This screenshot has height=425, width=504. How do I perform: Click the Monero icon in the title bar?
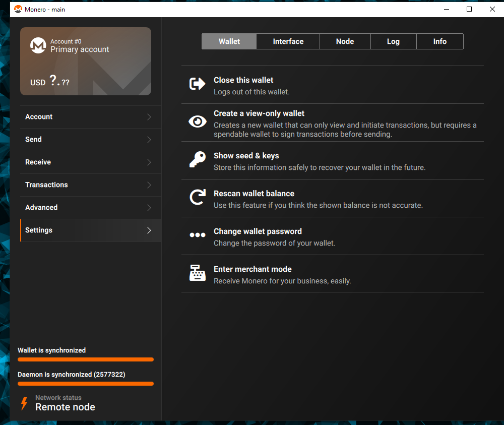click(x=18, y=9)
